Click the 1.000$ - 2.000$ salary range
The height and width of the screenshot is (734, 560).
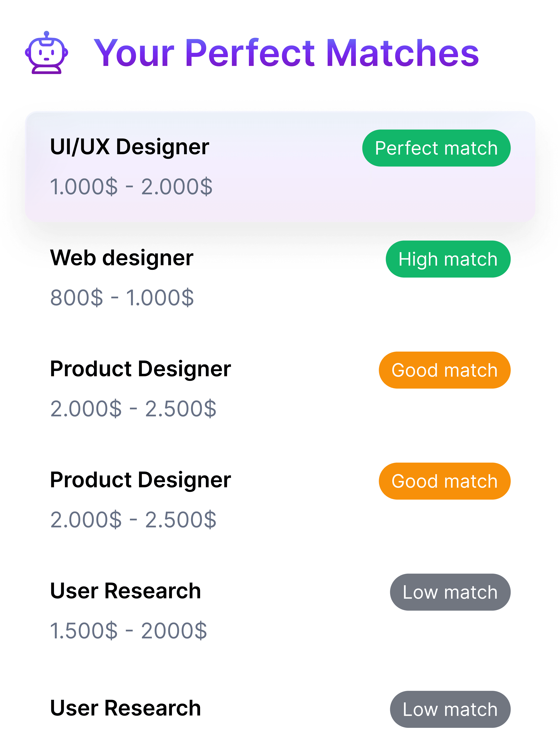[131, 186]
